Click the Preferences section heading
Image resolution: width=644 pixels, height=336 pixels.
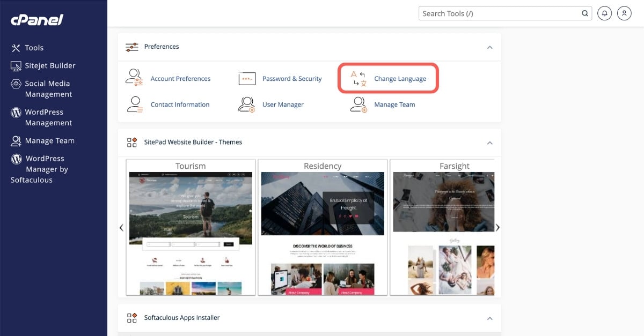tap(162, 47)
